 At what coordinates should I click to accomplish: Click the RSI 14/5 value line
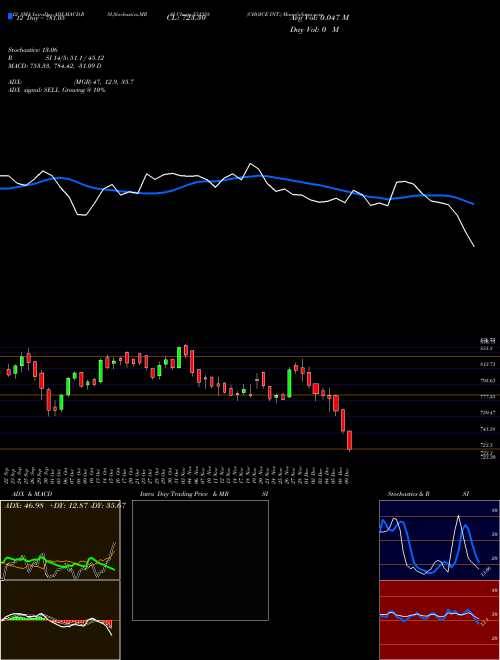point(56,58)
